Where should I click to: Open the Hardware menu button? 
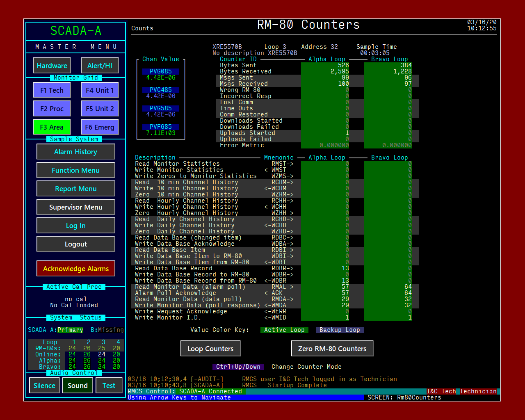coord(52,66)
